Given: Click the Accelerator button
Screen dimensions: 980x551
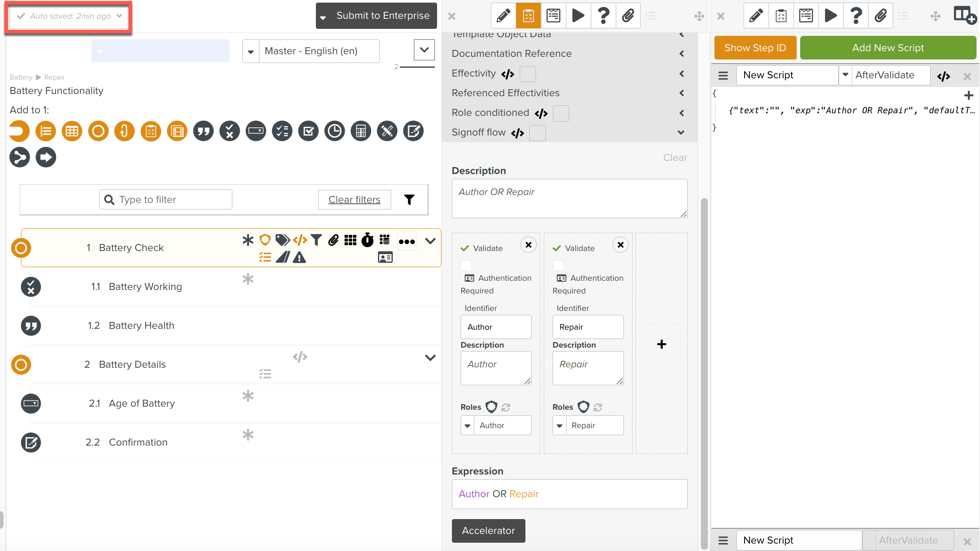Looking at the screenshot, I should point(488,531).
